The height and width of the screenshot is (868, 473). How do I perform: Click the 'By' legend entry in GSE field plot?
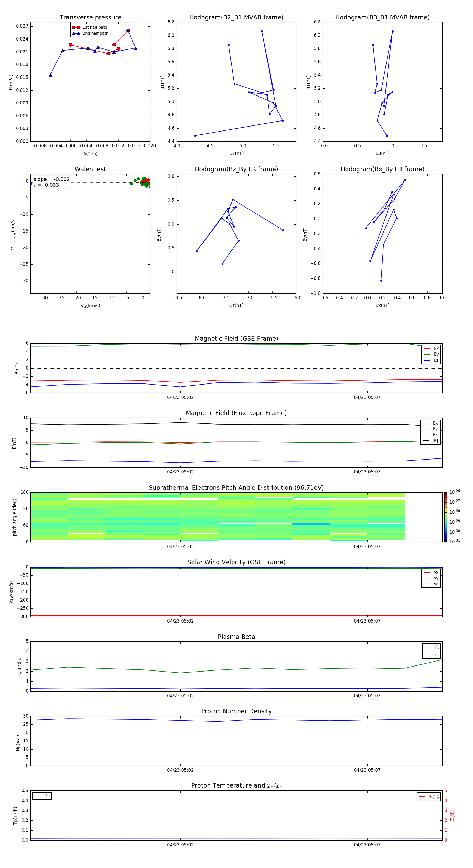pos(431,354)
